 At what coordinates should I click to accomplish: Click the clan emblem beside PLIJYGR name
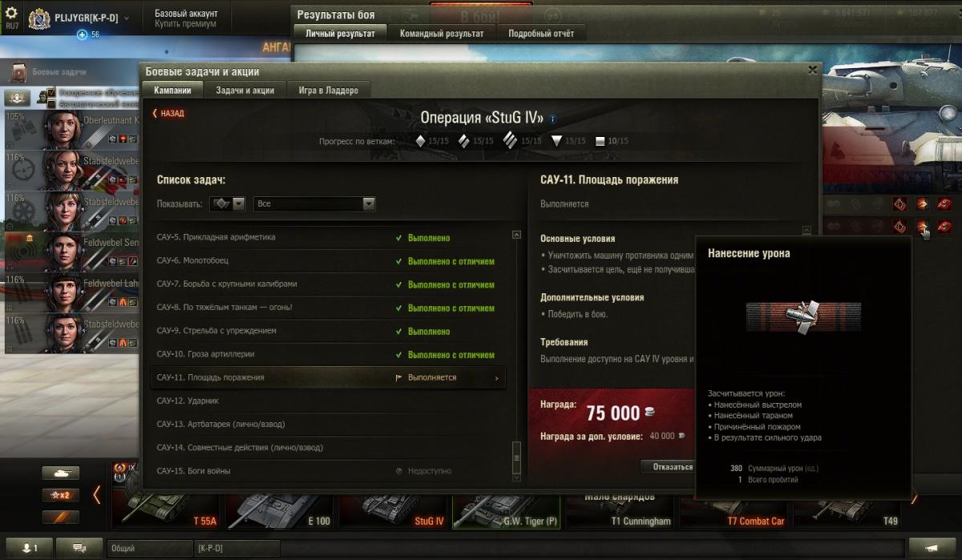pyautogui.click(x=40, y=19)
